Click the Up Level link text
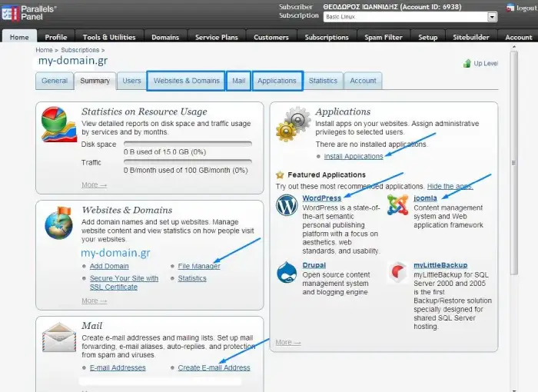Screen dimensions: 538x392 coord(486,64)
